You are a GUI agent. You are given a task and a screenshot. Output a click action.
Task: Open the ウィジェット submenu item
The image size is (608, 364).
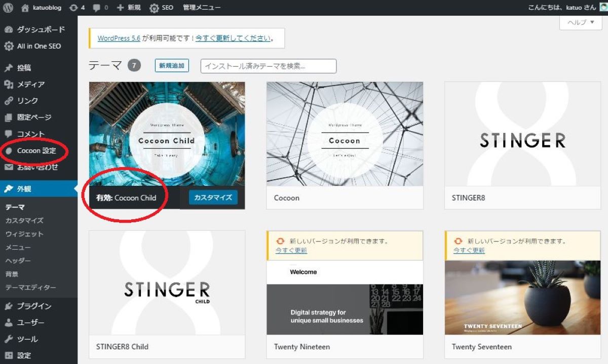(x=24, y=234)
